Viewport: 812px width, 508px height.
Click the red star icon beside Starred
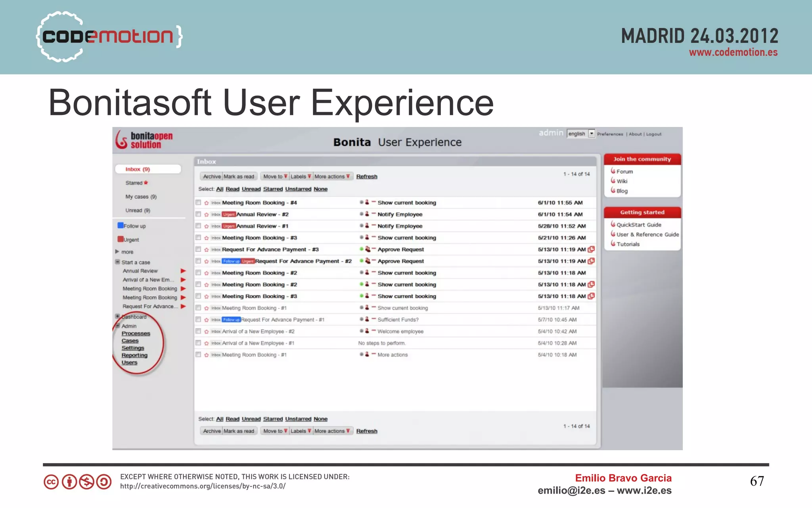pos(146,183)
